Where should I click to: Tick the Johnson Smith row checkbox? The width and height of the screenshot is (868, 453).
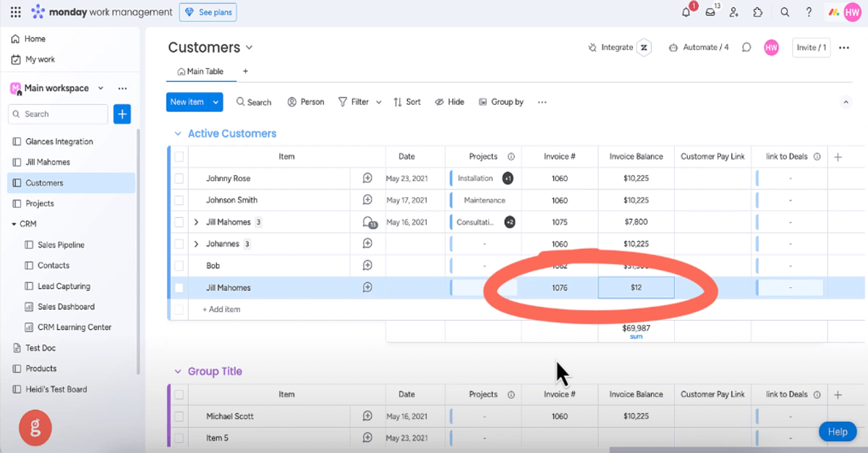[179, 200]
